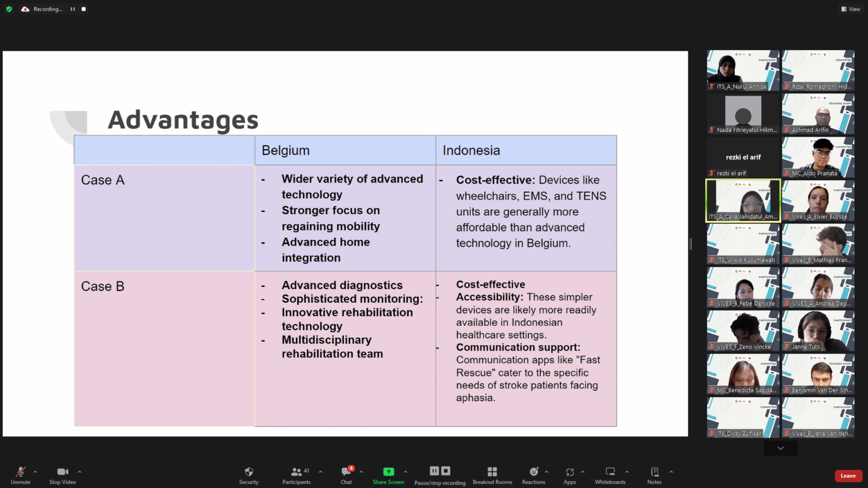Screen dimensions: 868x488
Task: Open the Participants panel
Action: (296, 472)
